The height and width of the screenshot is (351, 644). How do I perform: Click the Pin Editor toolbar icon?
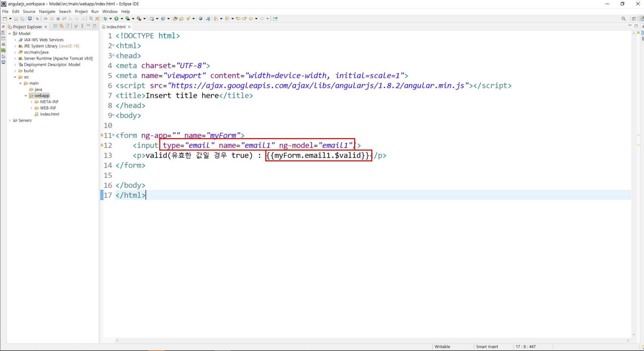click(275, 19)
